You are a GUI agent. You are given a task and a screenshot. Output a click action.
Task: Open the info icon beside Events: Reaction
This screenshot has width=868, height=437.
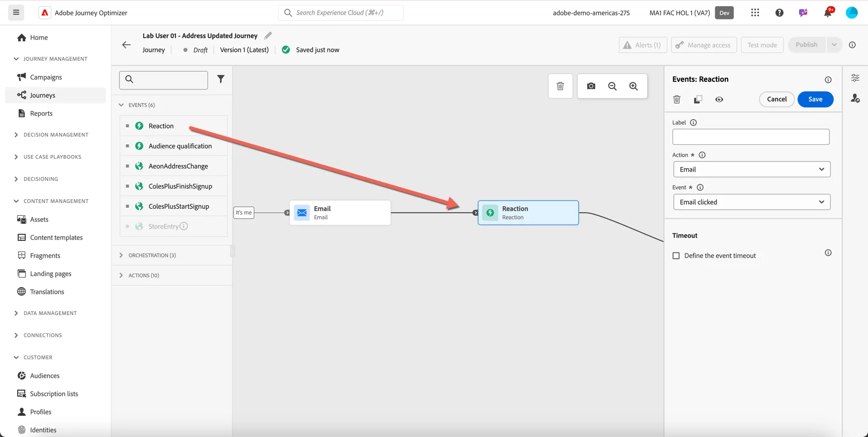(x=828, y=79)
